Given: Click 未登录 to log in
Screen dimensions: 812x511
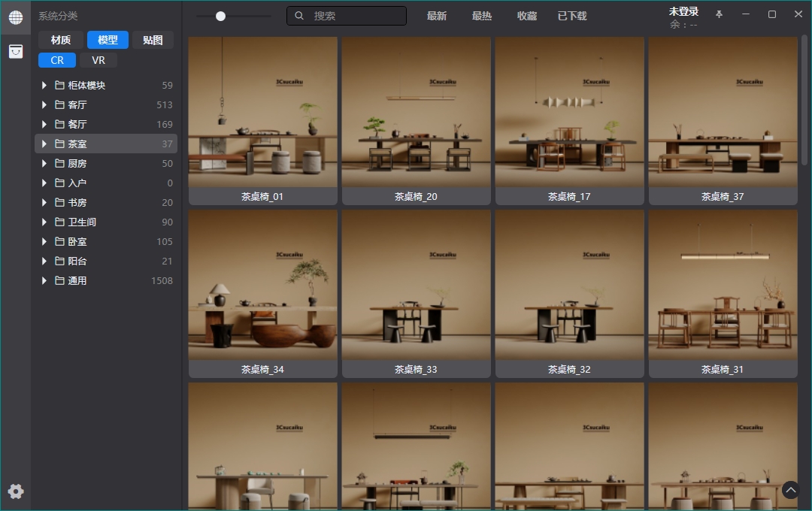Looking at the screenshot, I should (x=683, y=11).
